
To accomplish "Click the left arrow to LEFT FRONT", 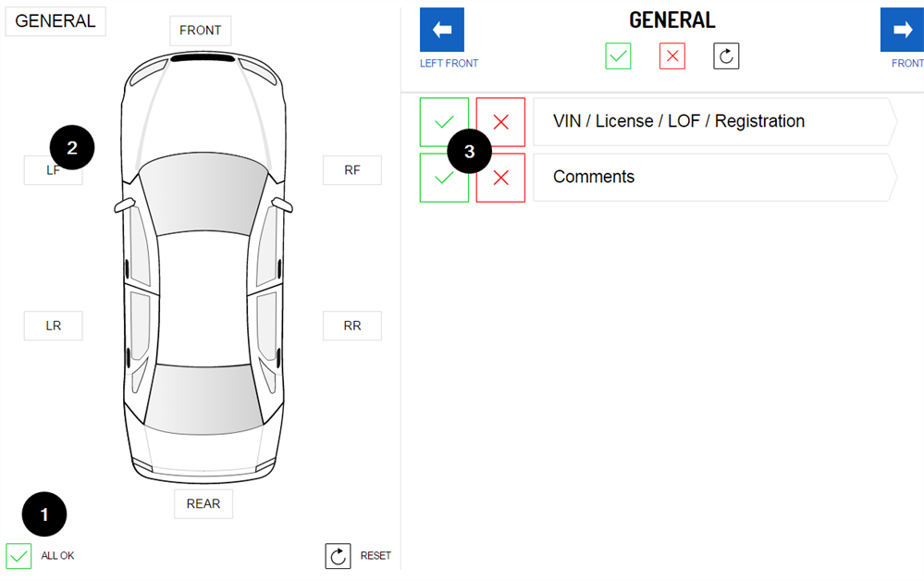I will [x=441, y=30].
